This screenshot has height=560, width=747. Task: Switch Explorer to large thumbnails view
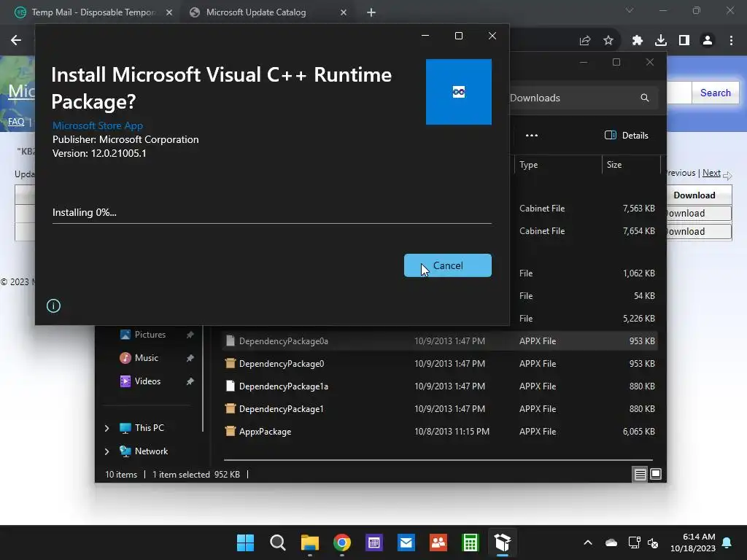(656, 474)
